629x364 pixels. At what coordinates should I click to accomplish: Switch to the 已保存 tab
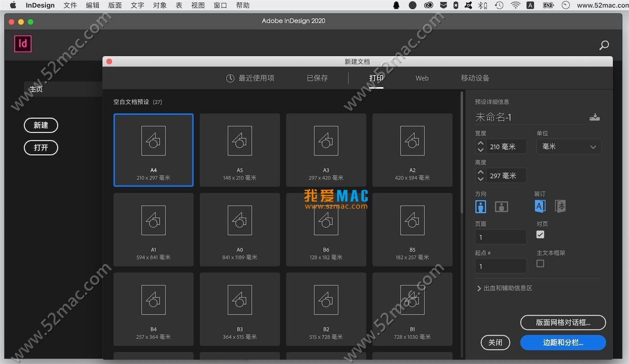pos(317,78)
